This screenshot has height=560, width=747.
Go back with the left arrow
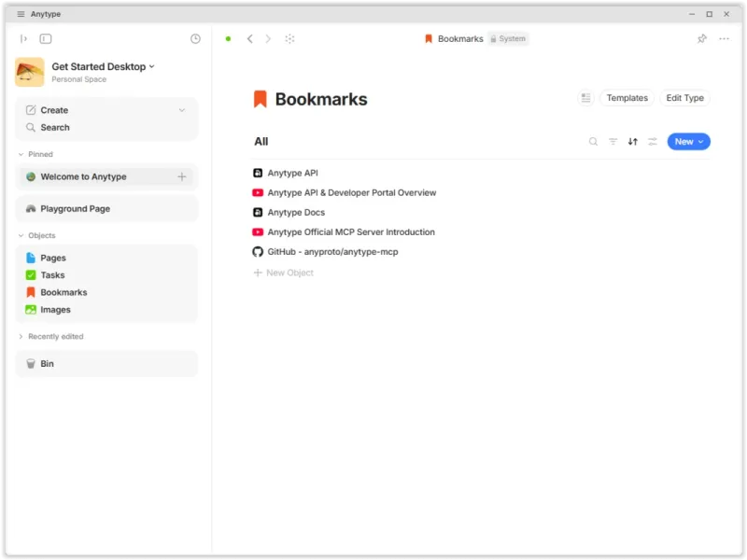249,38
